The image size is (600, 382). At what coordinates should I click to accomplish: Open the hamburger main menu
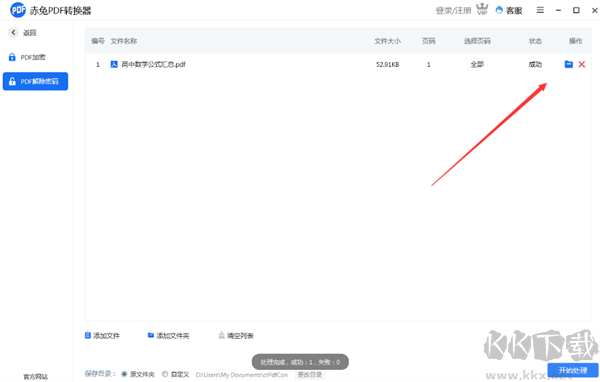click(x=540, y=10)
